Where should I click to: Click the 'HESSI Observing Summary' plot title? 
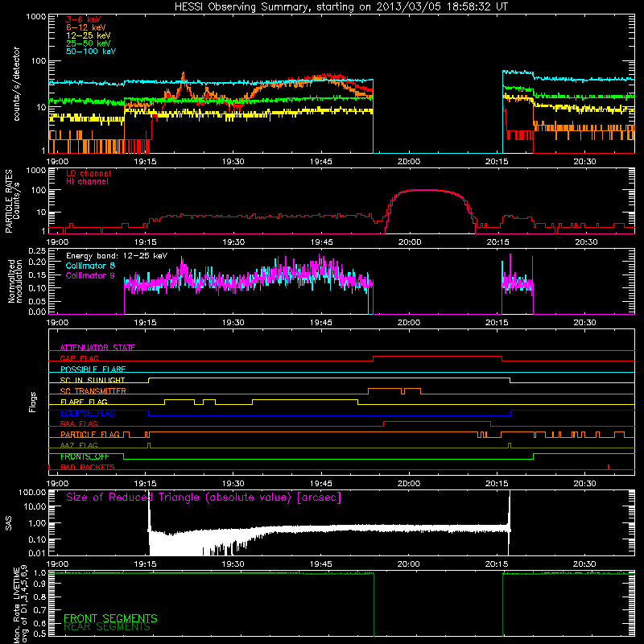pyautogui.click(x=341, y=7)
